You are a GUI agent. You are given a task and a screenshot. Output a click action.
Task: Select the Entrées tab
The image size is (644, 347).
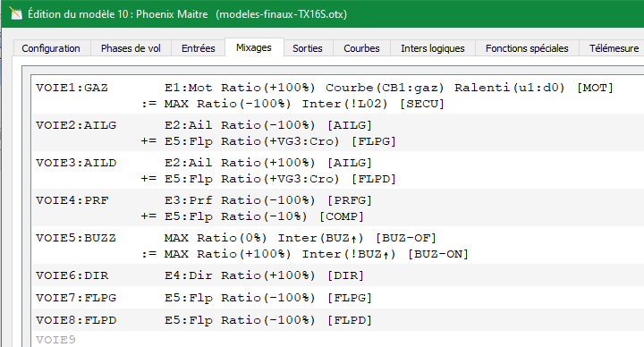click(x=198, y=48)
